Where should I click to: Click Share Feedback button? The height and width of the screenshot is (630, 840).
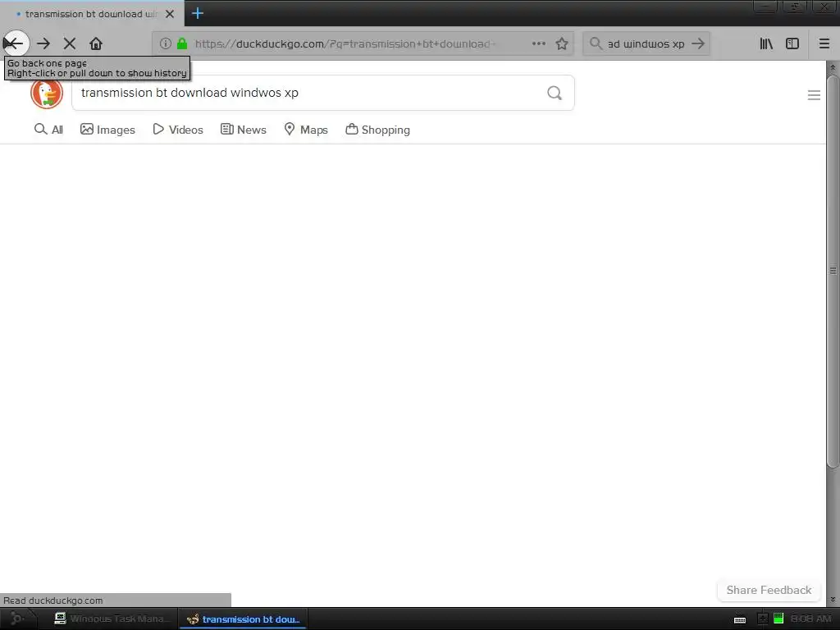click(x=769, y=590)
